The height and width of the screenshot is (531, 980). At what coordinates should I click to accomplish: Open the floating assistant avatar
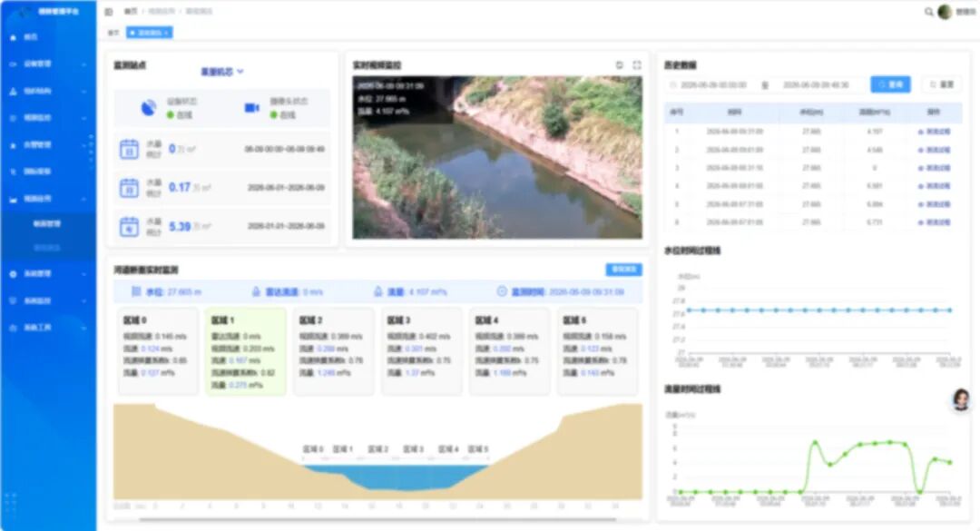[x=961, y=399]
